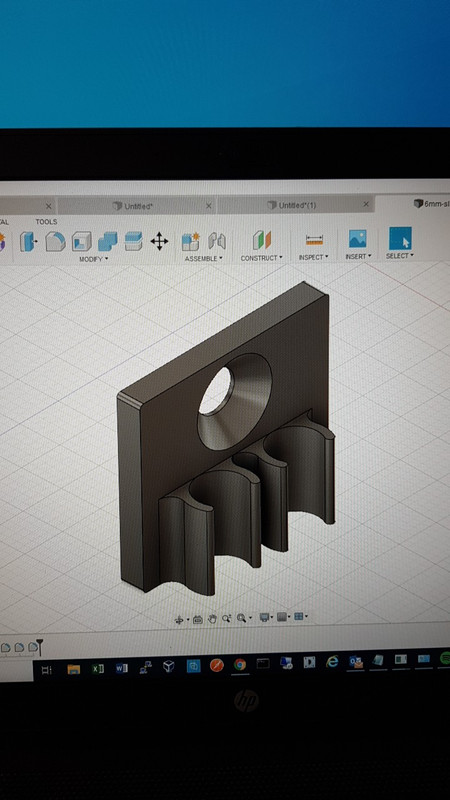Click the timeline playhead marker

[x=39, y=647]
